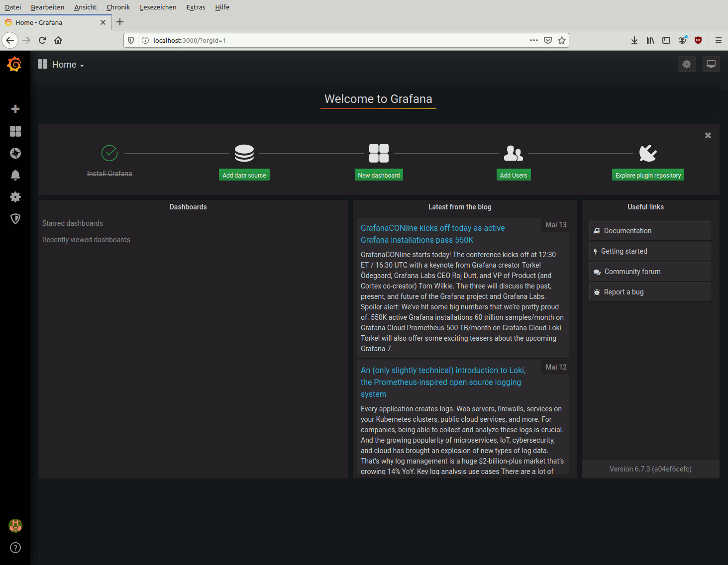Click Add data source button
The height and width of the screenshot is (565, 728).
pyautogui.click(x=244, y=175)
